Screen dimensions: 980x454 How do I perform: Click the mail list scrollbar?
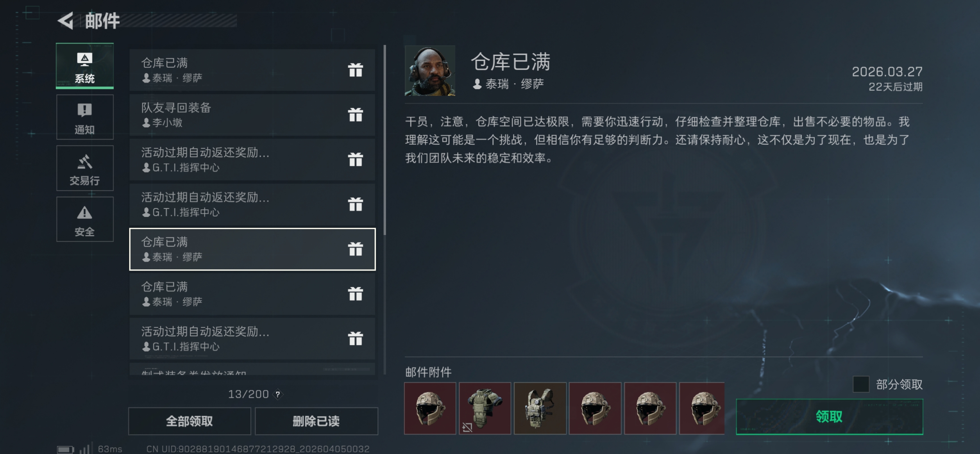[385, 140]
